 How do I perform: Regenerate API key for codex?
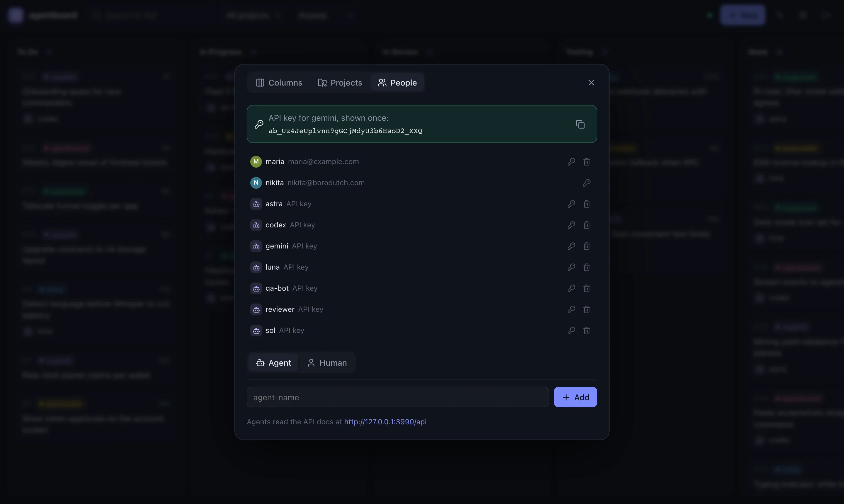(x=571, y=225)
